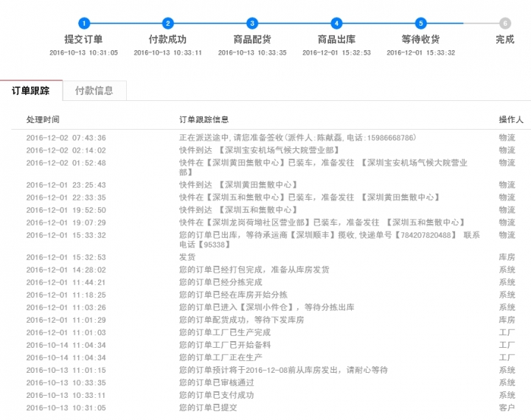Click the 您的订单工厂已开始备料 entry
Screen dimensions: 531x420
pos(225,345)
